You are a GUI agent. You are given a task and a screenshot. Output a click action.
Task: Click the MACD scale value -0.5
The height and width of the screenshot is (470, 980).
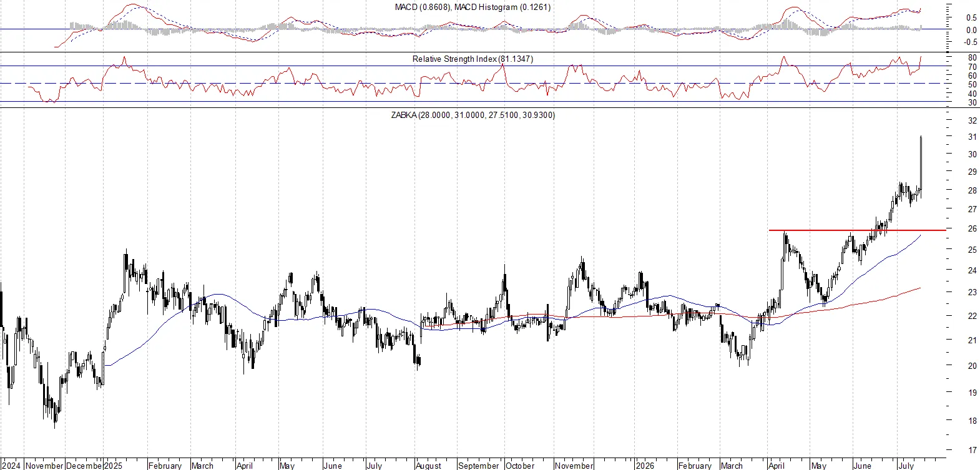point(971,42)
